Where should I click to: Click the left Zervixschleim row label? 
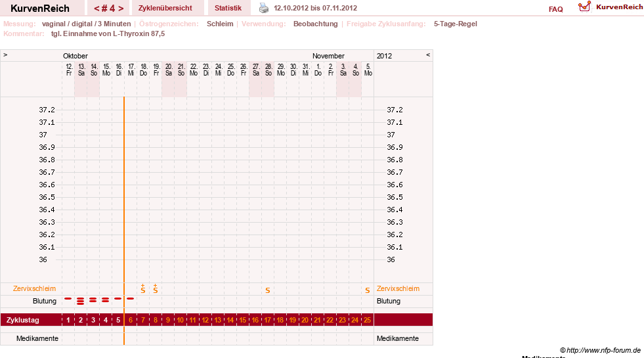pyautogui.click(x=35, y=288)
